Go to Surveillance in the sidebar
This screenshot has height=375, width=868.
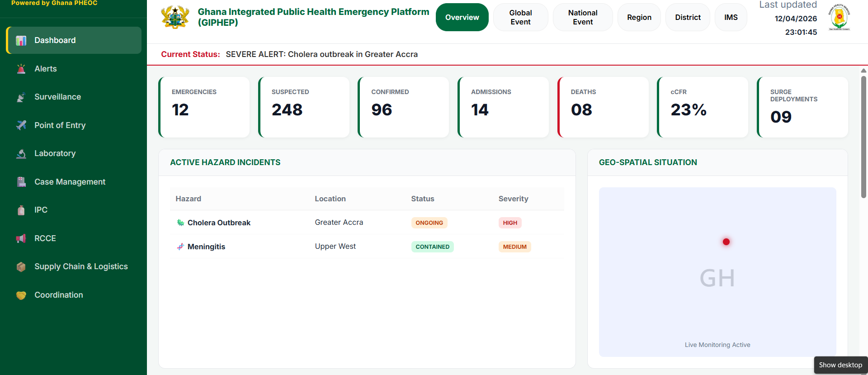pyautogui.click(x=74, y=97)
